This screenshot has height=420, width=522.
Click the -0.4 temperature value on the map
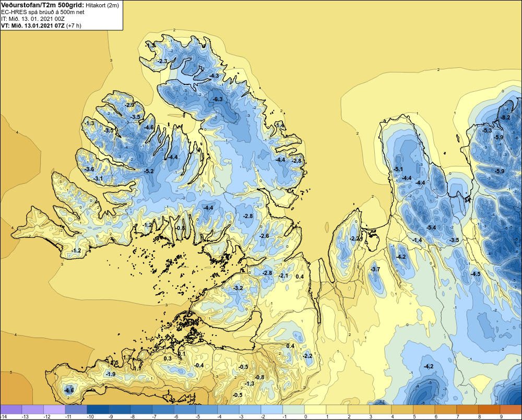[199, 365]
